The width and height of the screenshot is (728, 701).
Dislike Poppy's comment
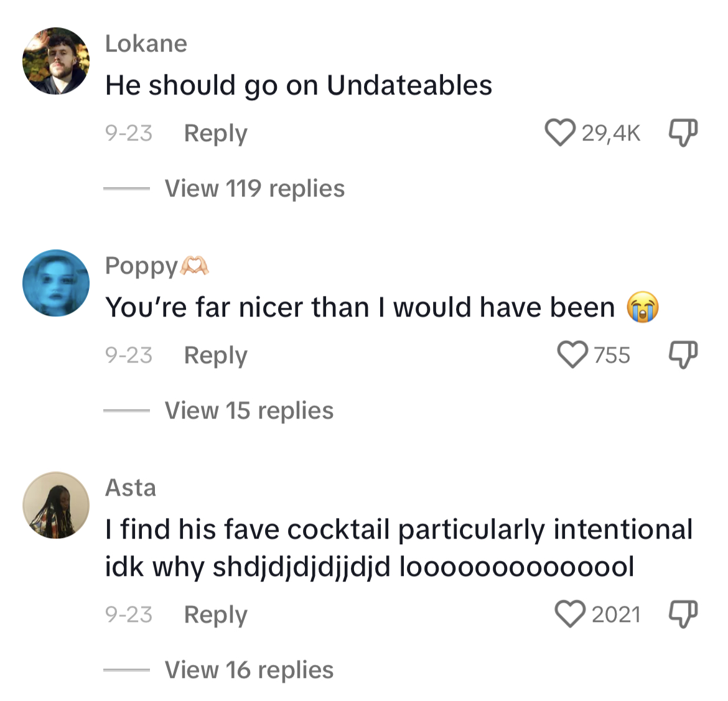click(x=683, y=355)
